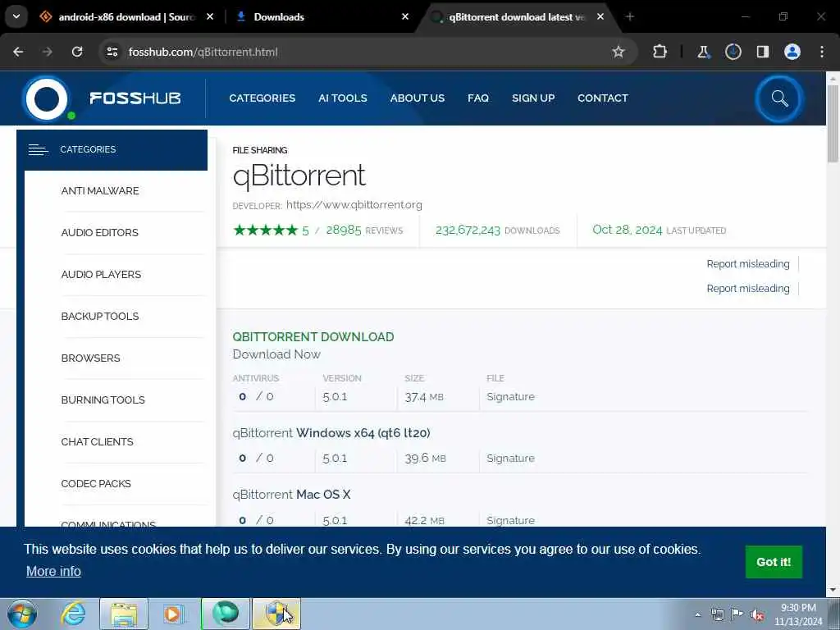Toggle the browser side panel icon
Screen dimensions: 840x630
click(762, 52)
